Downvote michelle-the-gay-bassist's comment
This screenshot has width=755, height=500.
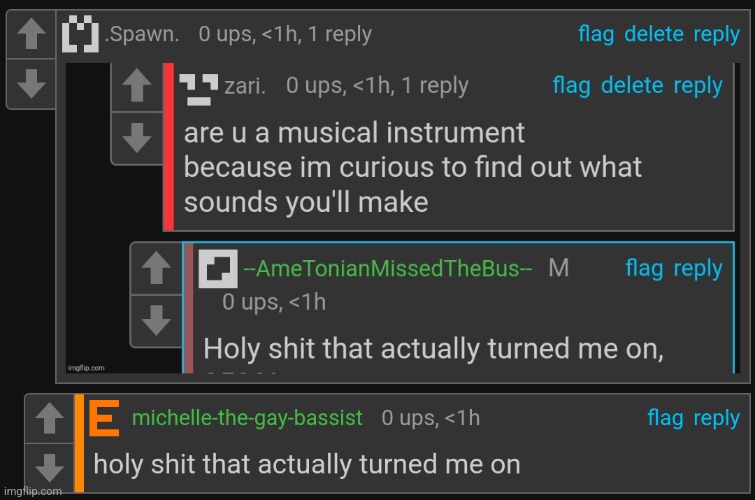tap(48, 467)
